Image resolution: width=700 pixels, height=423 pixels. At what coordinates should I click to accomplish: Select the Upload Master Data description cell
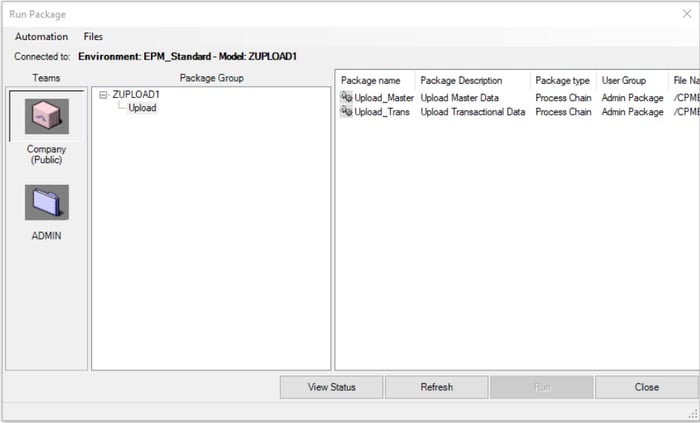(x=461, y=98)
